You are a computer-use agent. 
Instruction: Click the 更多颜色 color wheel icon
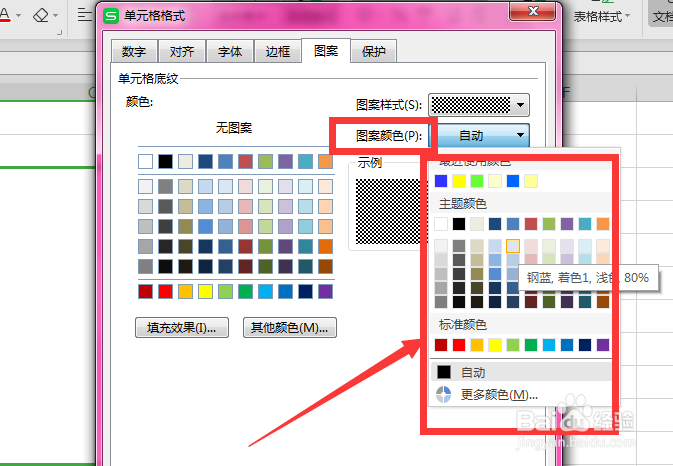pos(444,394)
